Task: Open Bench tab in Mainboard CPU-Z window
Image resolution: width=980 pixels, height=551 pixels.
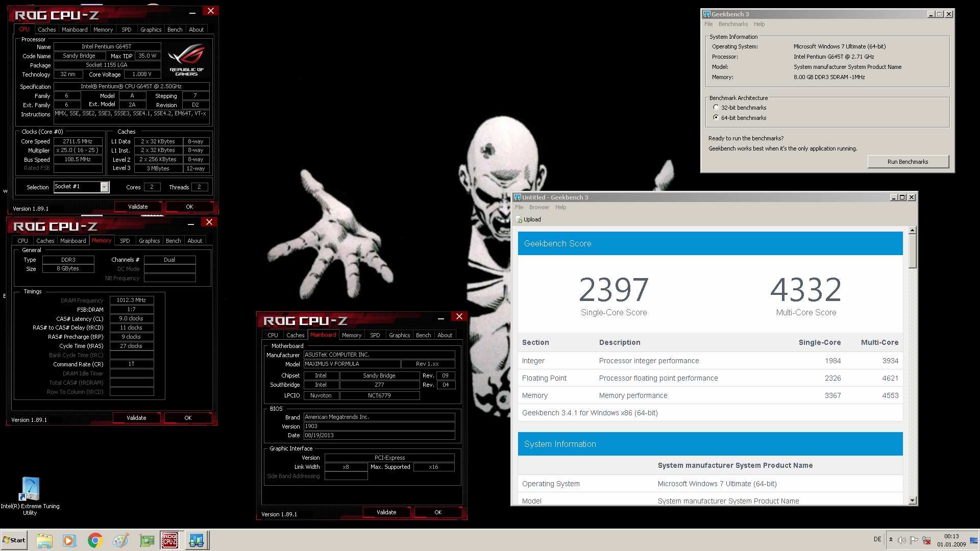Action: point(424,335)
